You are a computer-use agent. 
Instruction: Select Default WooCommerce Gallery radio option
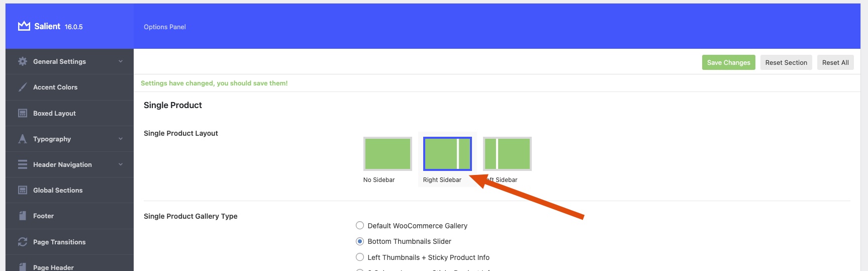click(360, 226)
